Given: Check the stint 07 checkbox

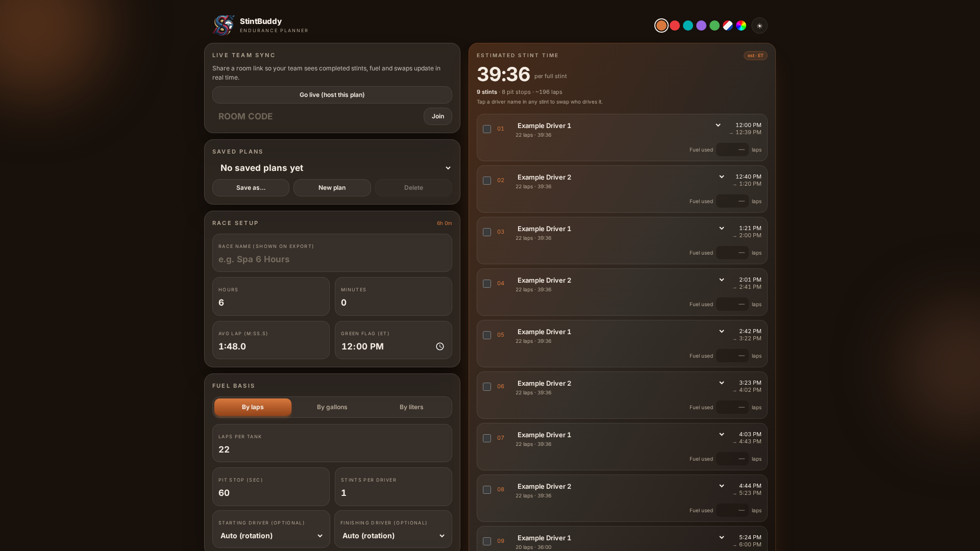Looking at the screenshot, I should tap(487, 438).
